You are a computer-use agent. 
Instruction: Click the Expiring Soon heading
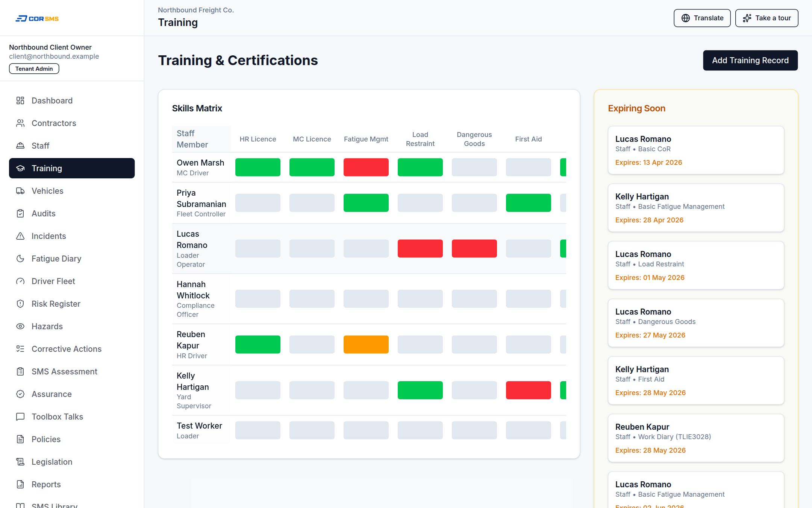636,108
